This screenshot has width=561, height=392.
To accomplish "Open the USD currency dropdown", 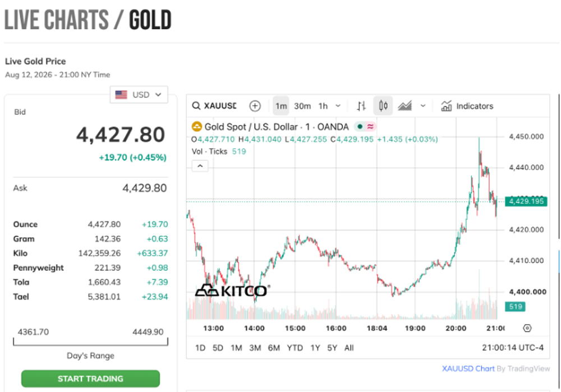I will tap(139, 95).
